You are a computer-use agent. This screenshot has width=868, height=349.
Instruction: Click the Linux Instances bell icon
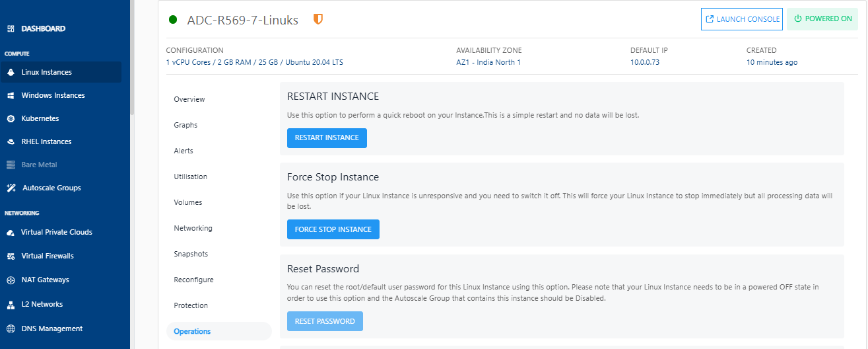click(x=11, y=72)
